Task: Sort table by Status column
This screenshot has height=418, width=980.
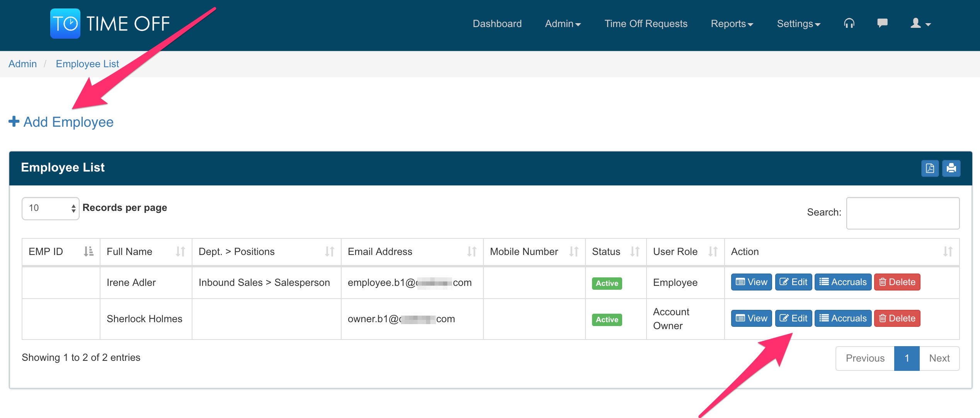Action: 615,251
